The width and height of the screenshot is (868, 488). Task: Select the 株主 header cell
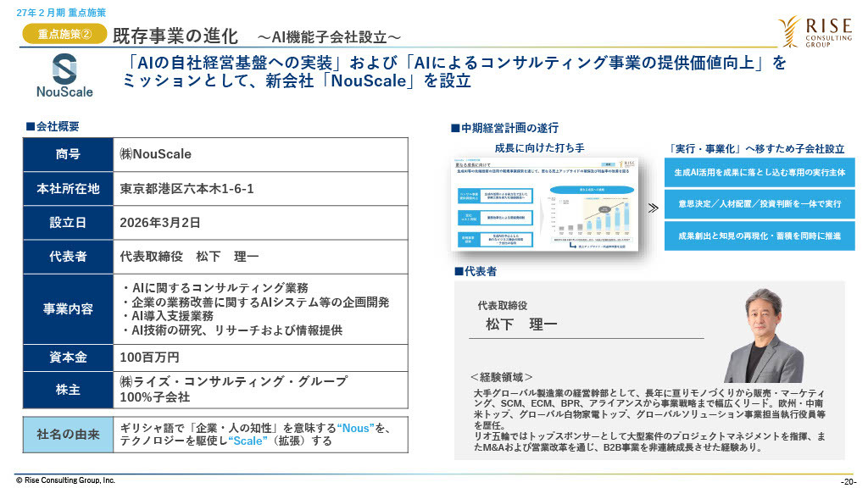(x=68, y=390)
